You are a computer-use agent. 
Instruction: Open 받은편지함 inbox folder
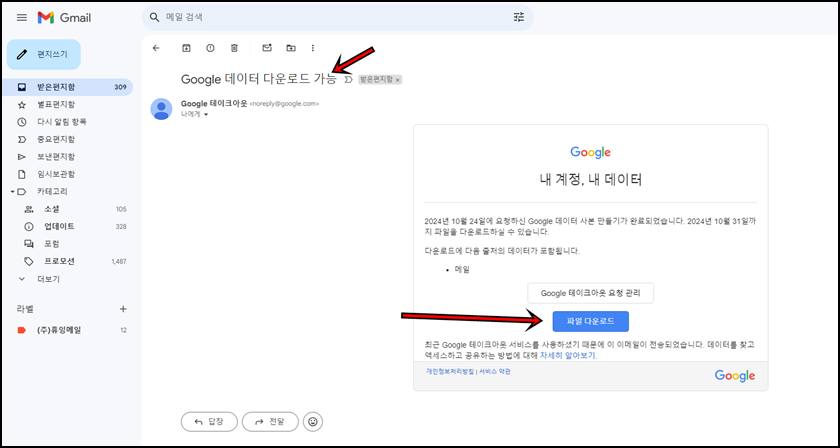(x=70, y=87)
